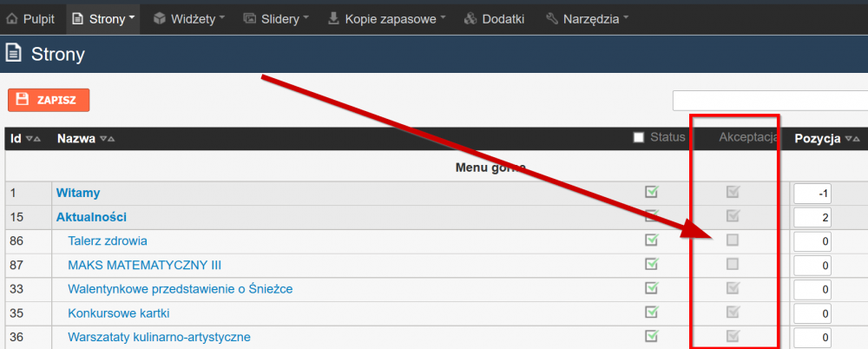Click the Widżety cube icon
Screen dimensions: 868x349
click(160, 19)
